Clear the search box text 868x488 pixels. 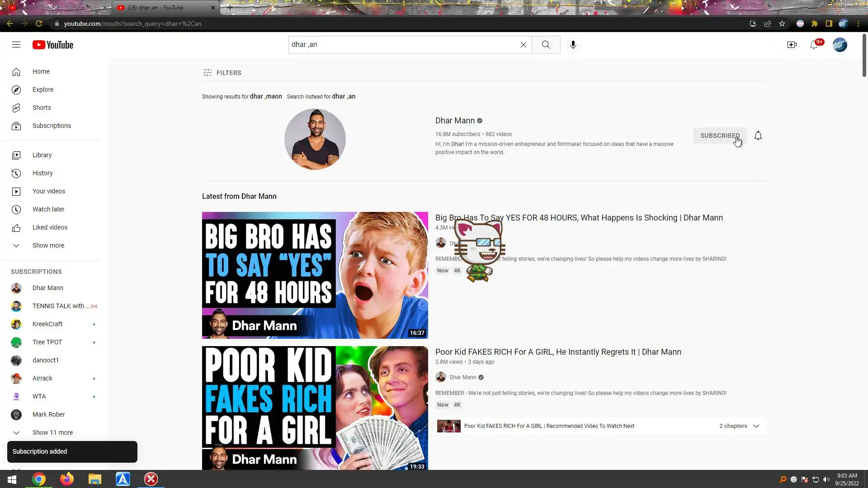point(523,45)
